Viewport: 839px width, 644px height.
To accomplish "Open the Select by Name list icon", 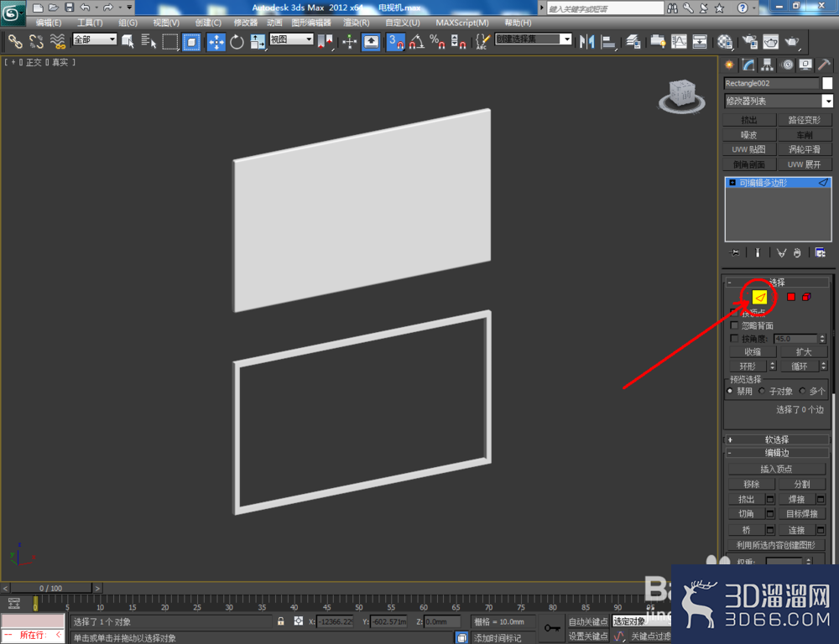I will point(149,41).
